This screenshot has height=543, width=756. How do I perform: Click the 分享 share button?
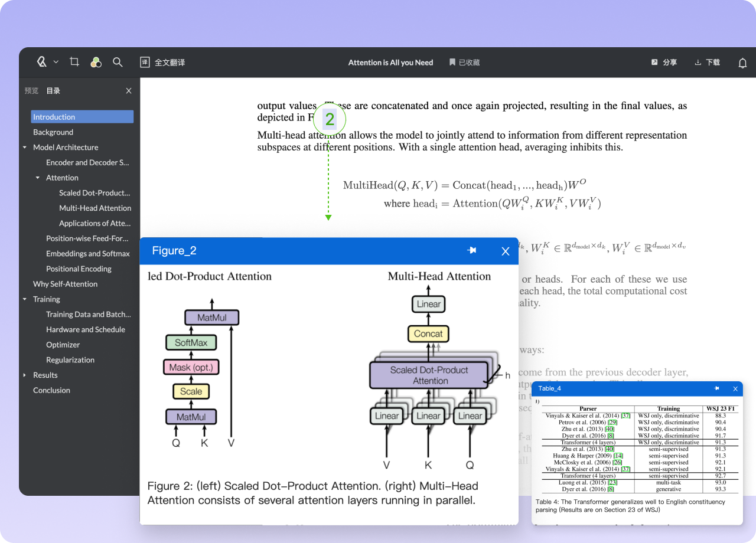click(664, 63)
